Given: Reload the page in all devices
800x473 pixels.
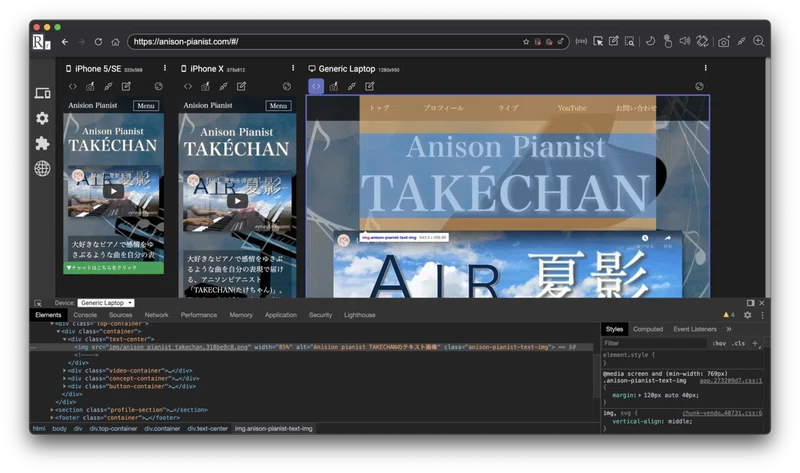Looking at the screenshot, I should click(98, 42).
